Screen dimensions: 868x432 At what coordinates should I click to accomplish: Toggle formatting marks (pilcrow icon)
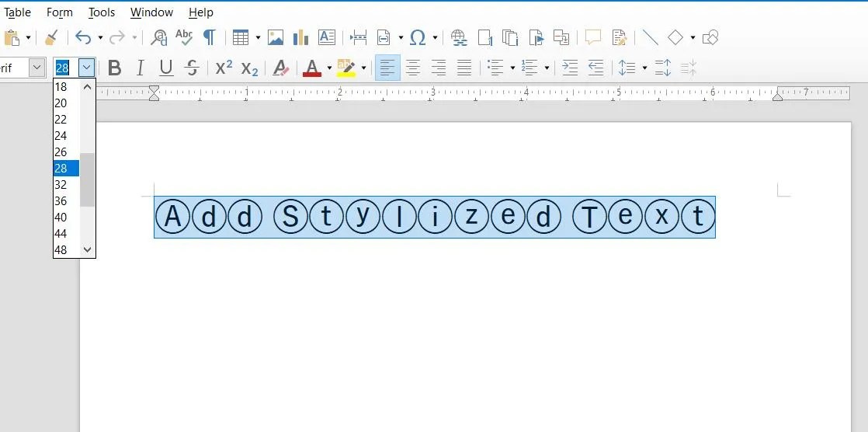click(210, 37)
